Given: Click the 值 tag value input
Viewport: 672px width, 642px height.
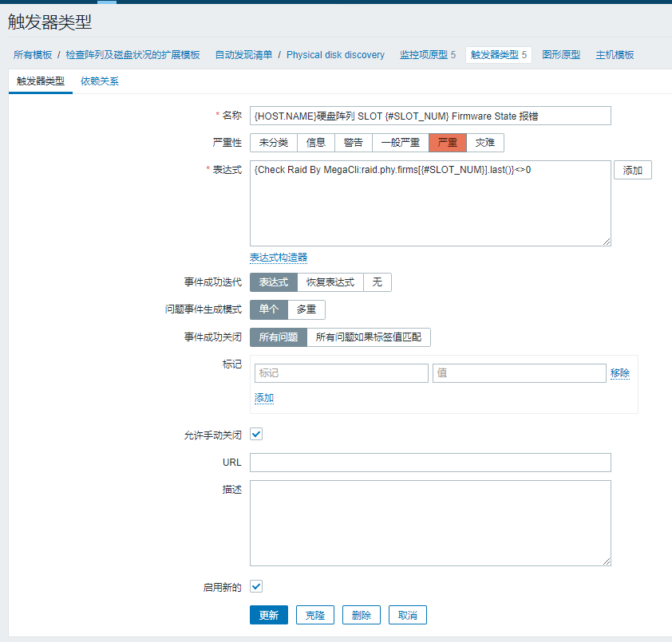Looking at the screenshot, I should tap(519, 373).
